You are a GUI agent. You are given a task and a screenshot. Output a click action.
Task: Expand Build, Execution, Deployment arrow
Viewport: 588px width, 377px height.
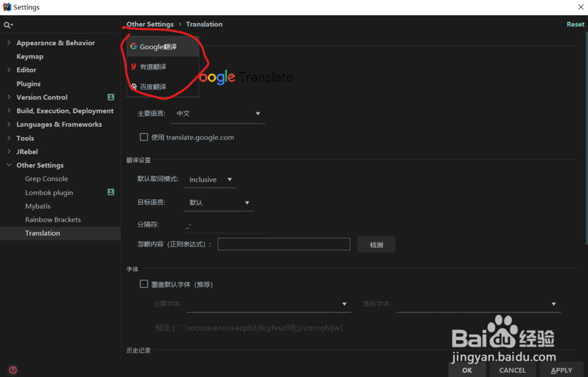coord(9,111)
